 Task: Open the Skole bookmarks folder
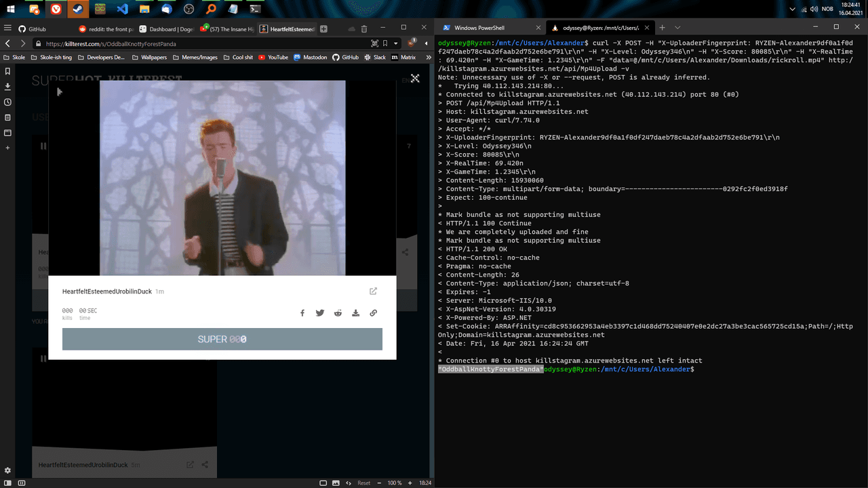15,58
